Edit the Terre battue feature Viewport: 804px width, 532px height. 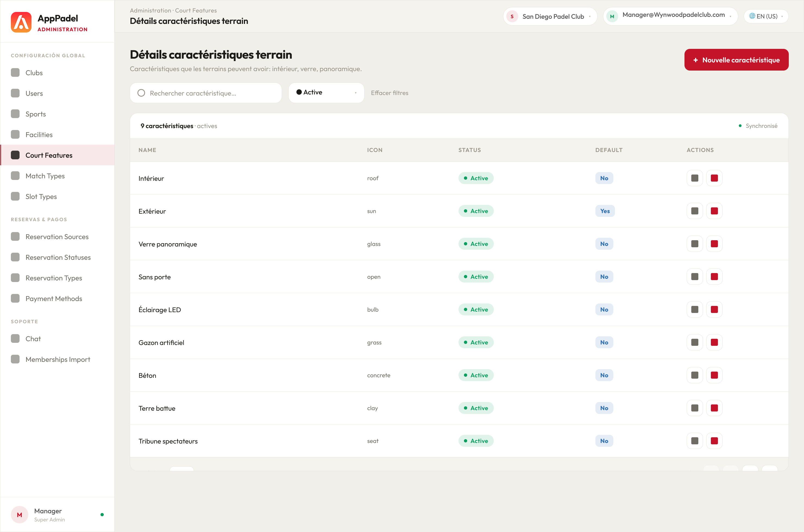tap(695, 408)
